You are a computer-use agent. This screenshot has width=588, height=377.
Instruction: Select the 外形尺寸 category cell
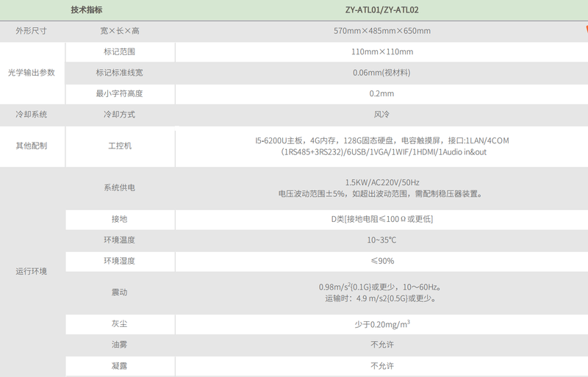(x=32, y=31)
